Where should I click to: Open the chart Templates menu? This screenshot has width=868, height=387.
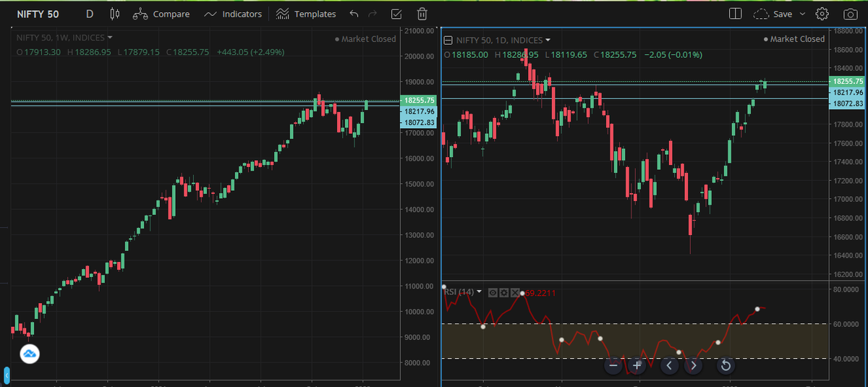point(306,14)
